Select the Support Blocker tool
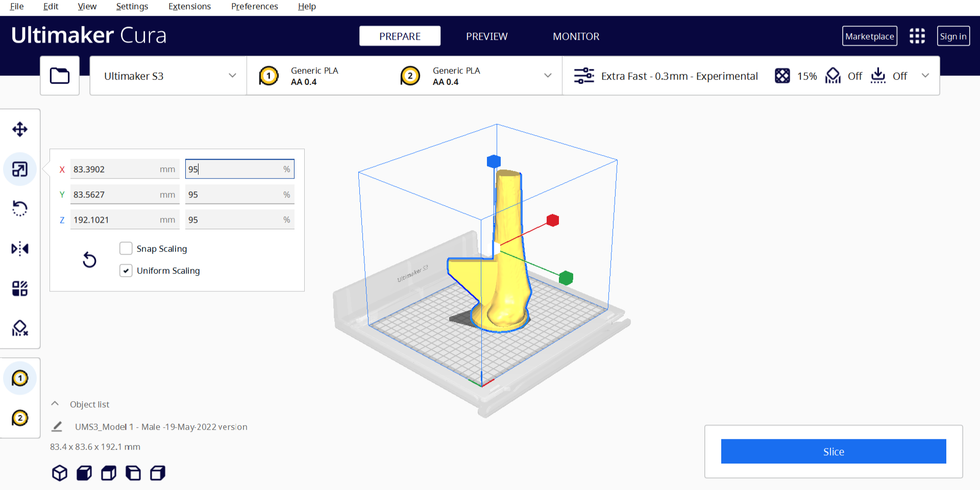The height and width of the screenshot is (490, 980). click(20, 328)
